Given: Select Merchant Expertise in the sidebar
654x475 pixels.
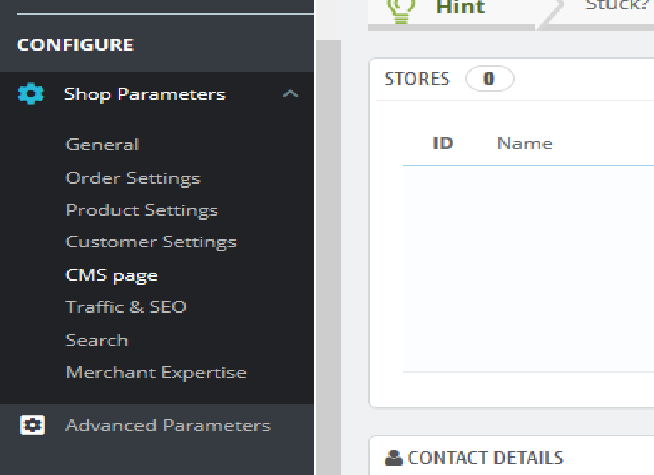Looking at the screenshot, I should coord(156,372).
